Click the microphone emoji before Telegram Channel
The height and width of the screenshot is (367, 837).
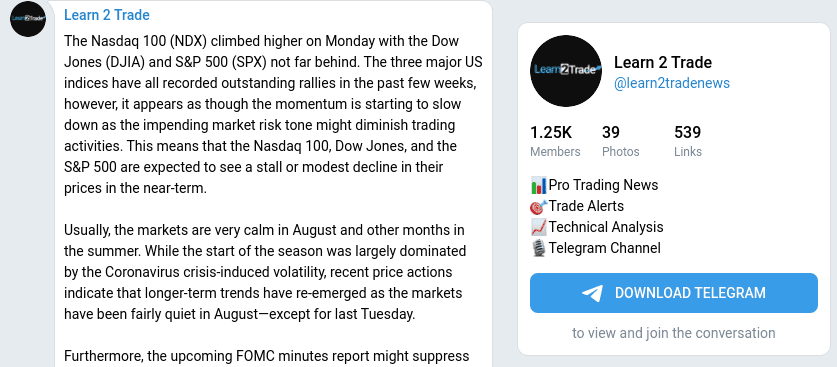539,249
